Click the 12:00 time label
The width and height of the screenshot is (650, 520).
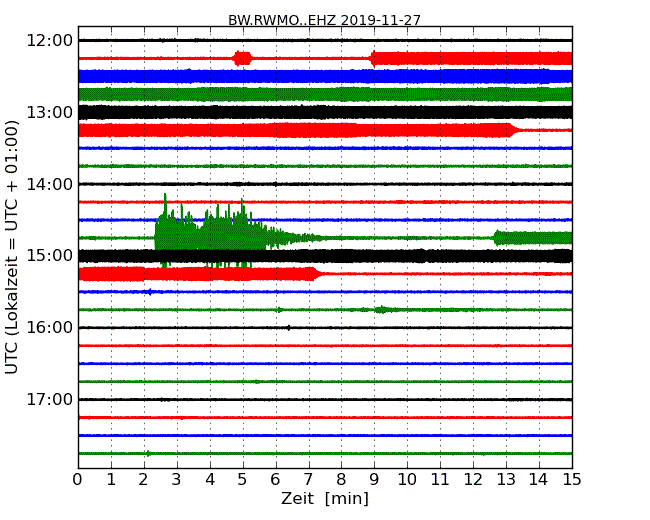[49, 41]
